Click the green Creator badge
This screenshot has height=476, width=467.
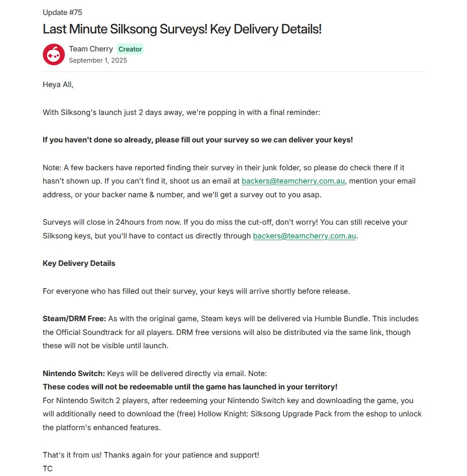click(x=130, y=49)
